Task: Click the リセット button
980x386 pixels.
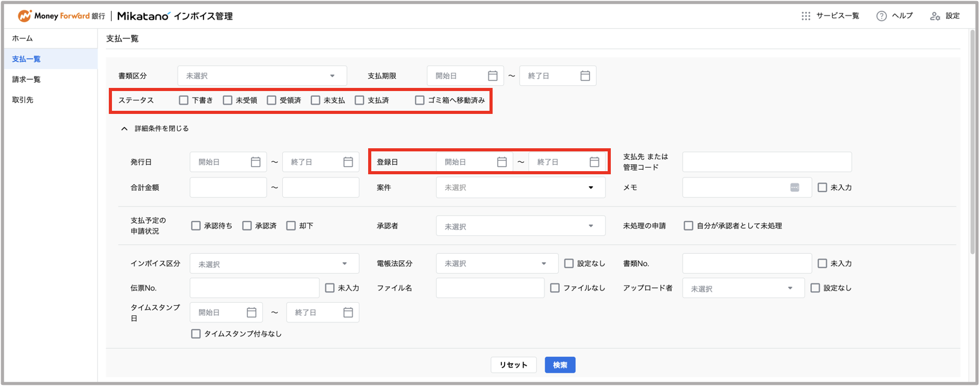Action: (513, 365)
